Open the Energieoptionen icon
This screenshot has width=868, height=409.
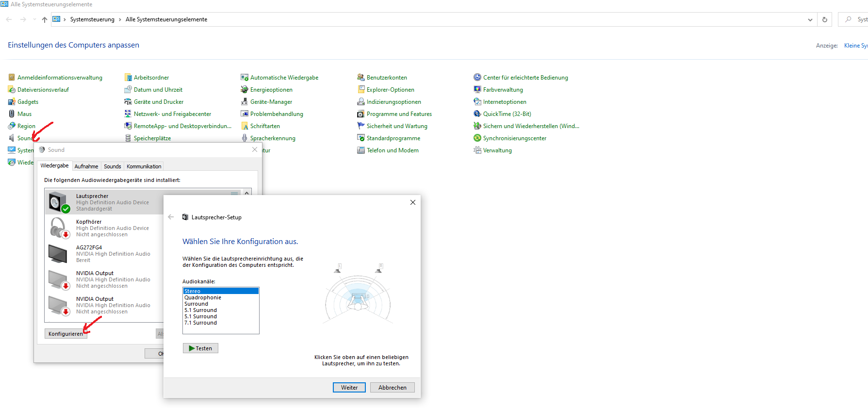click(x=245, y=90)
